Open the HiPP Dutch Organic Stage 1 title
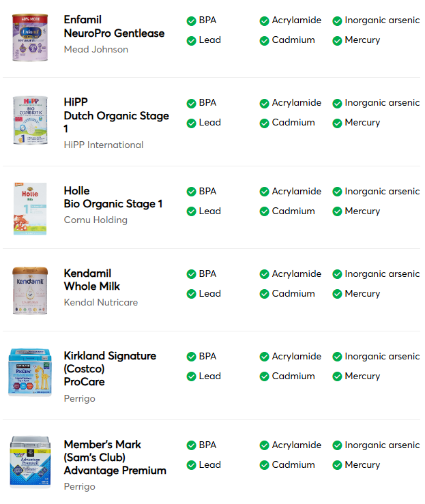This screenshot has height=504, width=425. 116,115
